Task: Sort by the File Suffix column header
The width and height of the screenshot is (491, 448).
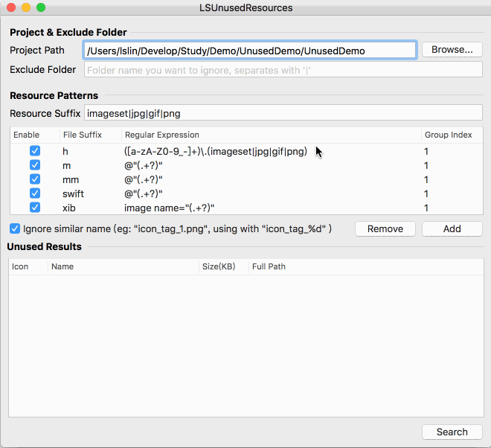Action: 82,135
